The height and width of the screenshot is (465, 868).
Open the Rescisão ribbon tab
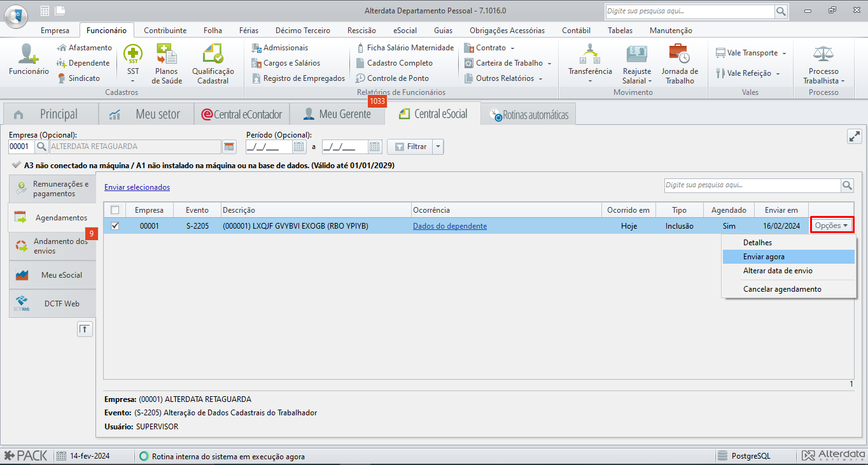click(x=361, y=30)
